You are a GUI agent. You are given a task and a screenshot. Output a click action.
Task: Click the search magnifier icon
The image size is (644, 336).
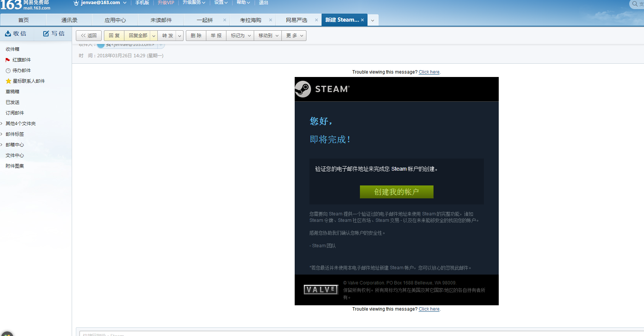pyautogui.click(x=635, y=4)
